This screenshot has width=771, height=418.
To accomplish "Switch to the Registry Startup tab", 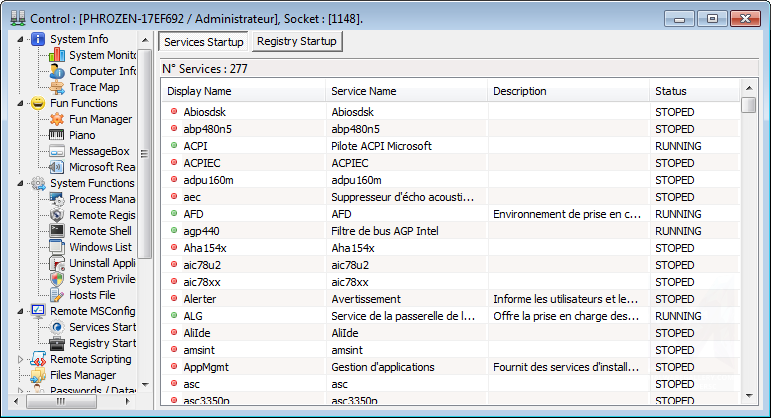I will coord(297,41).
